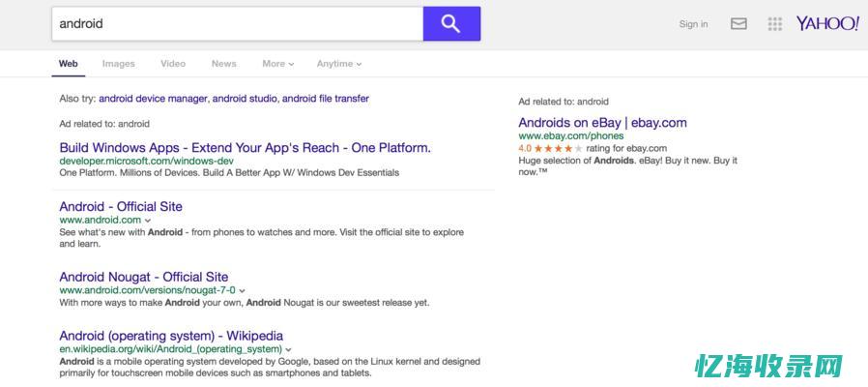This screenshot has width=868, height=387.
Task: Click Sign in
Action: (693, 24)
